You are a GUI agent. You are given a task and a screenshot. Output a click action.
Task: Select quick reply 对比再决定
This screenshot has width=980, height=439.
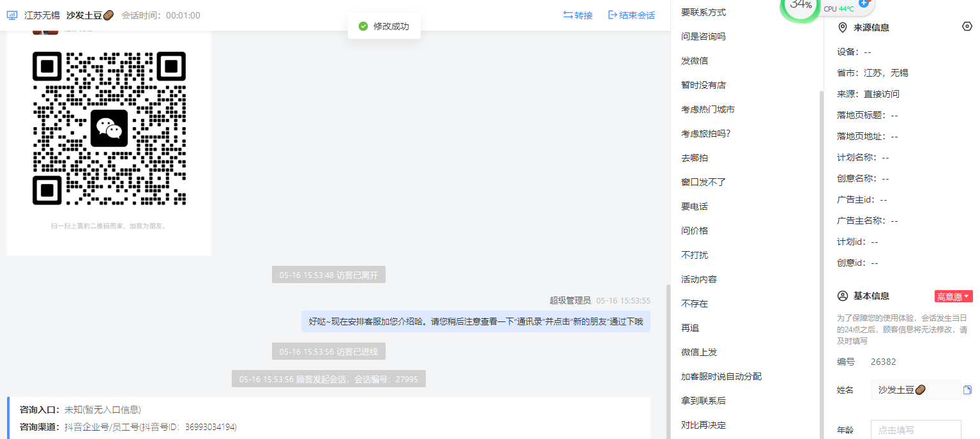[x=704, y=425]
